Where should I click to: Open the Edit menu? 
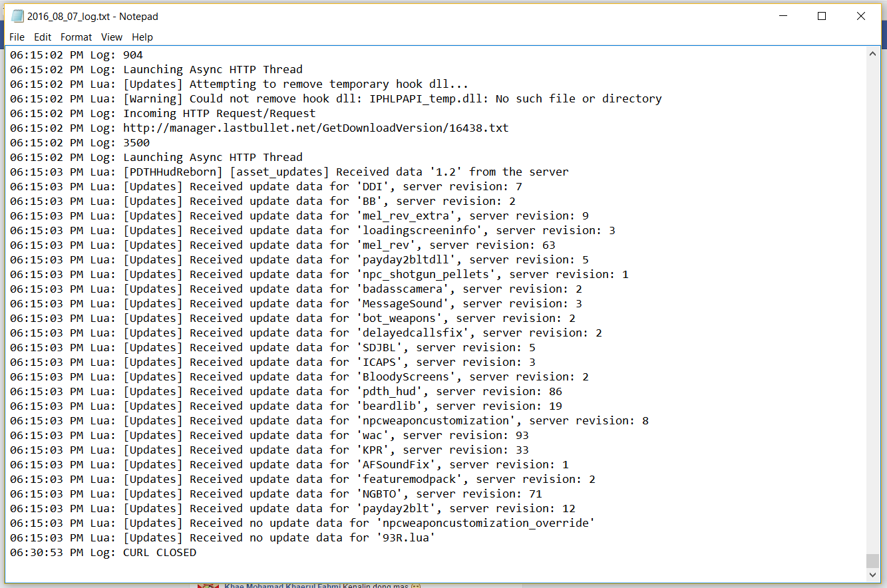click(43, 37)
